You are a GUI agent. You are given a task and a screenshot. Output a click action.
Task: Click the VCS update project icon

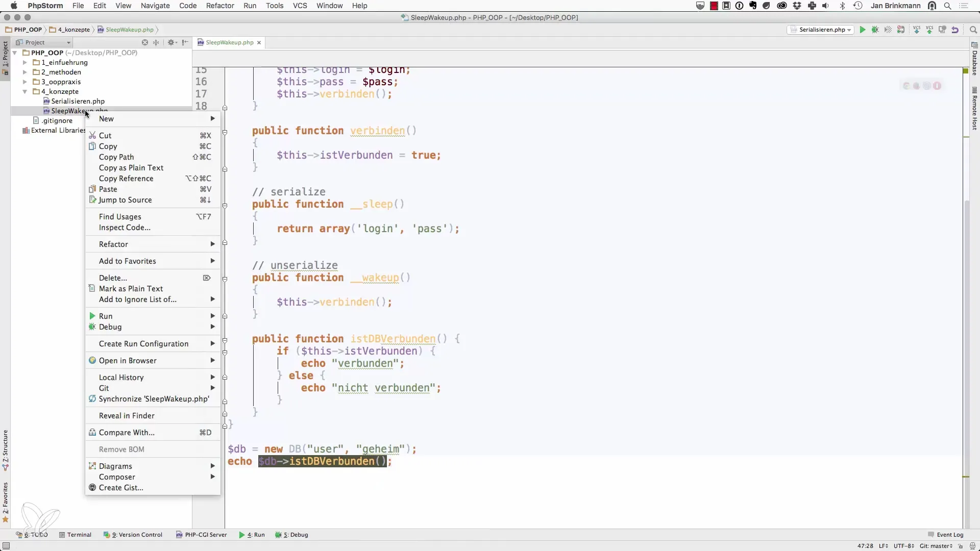[x=917, y=30]
